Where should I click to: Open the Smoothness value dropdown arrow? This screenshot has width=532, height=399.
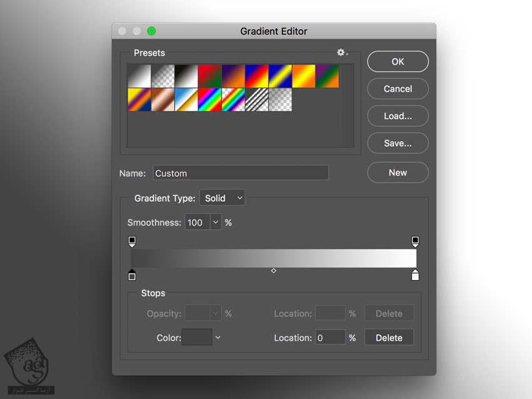point(216,222)
